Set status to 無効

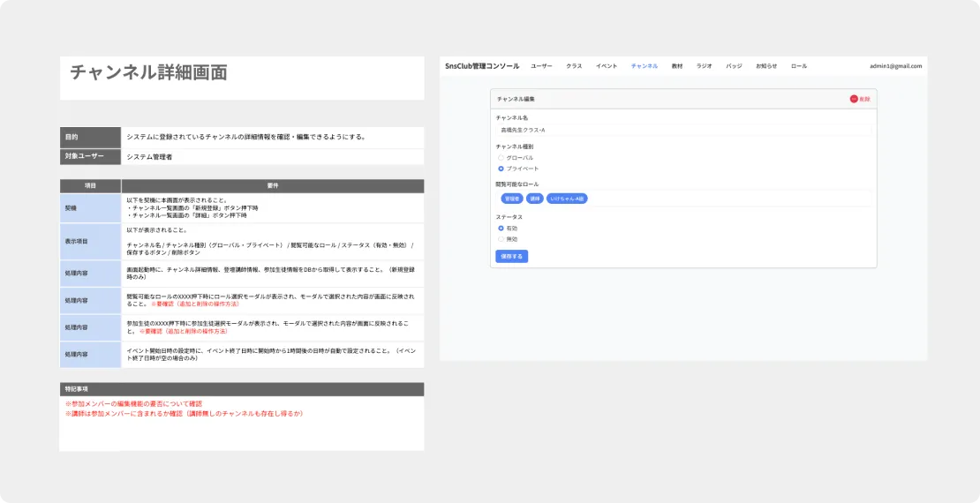(501, 238)
